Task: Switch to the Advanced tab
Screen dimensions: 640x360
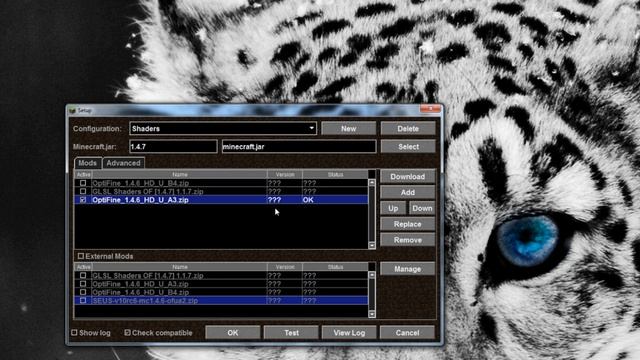Action: pyautogui.click(x=123, y=163)
